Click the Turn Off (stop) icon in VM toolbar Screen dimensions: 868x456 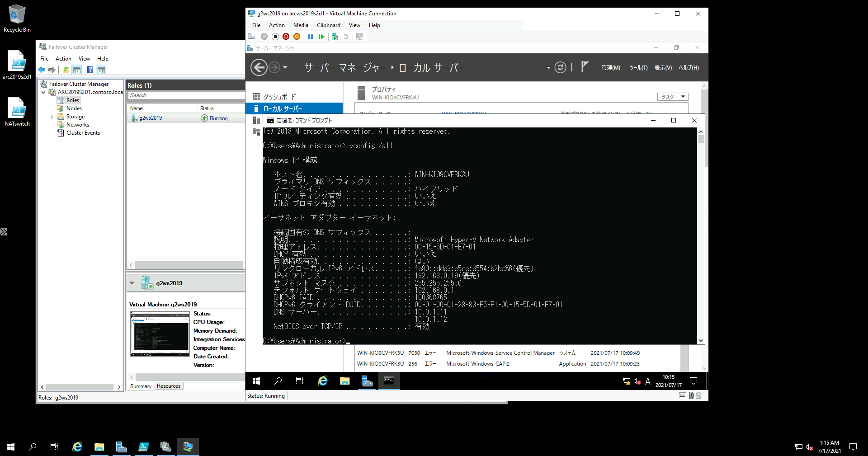[x=275, y=37]
